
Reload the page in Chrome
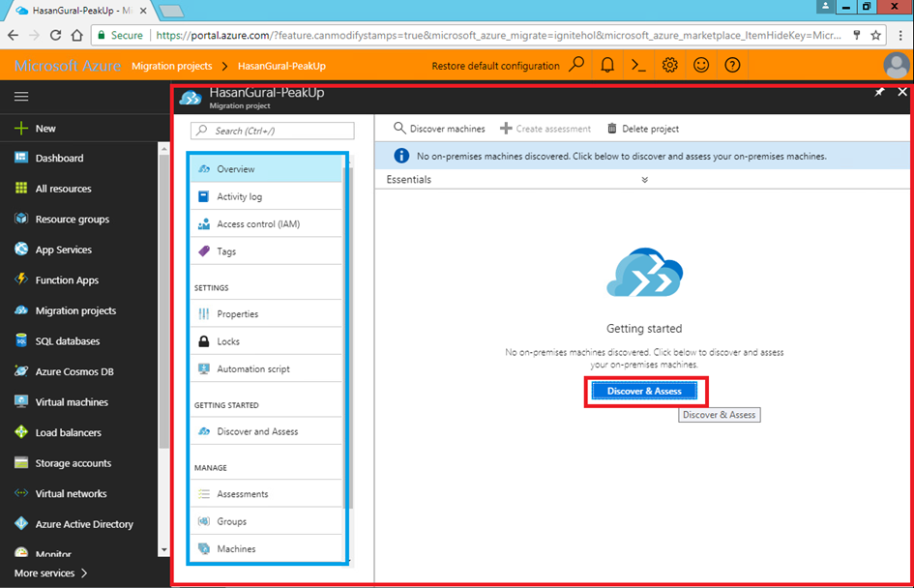(x=55, y=35)
